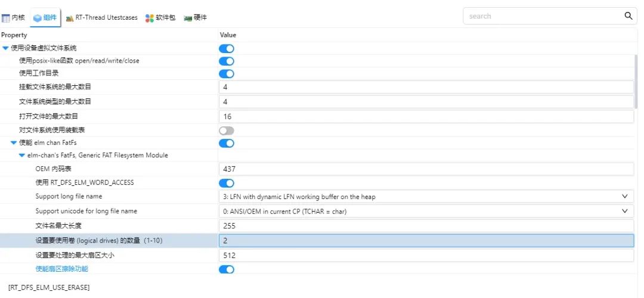The image size is (644, 298).
Task: Select 设置要处理的最大扇区大小 row label
Action: [x=73, y=255]
